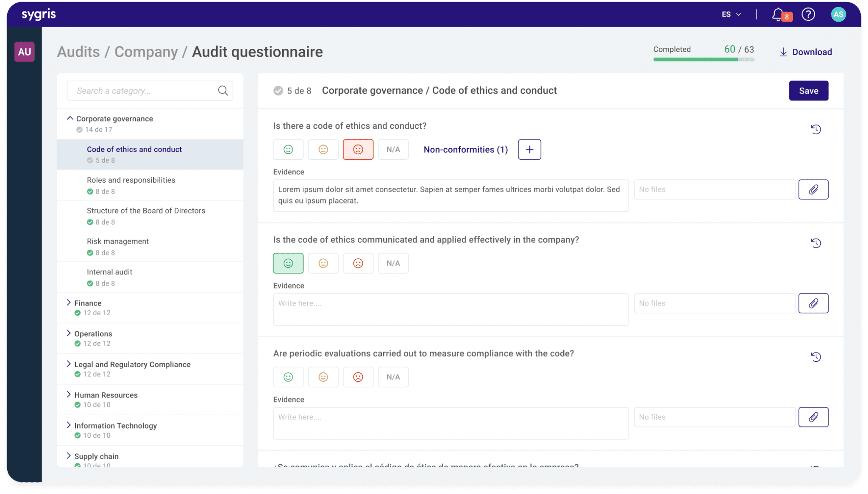Select happy face for code of ethics question
This screenshot has width=868, height=494.
click(288, 150)
